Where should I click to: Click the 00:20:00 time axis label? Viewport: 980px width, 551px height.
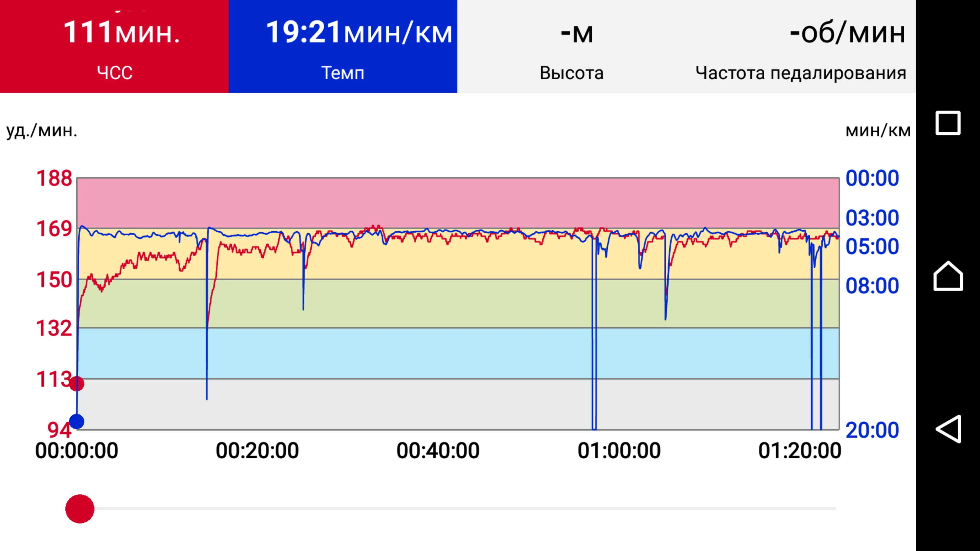click(x=257, y=451)
